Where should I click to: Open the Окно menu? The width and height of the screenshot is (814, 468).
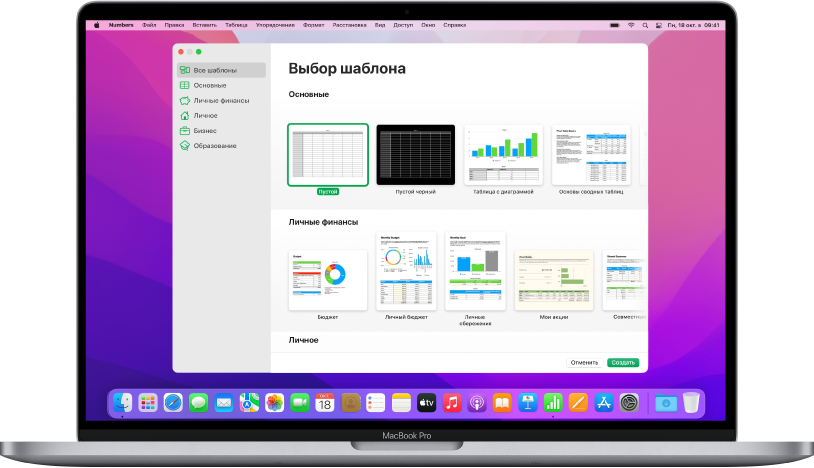tap(428, 25)
